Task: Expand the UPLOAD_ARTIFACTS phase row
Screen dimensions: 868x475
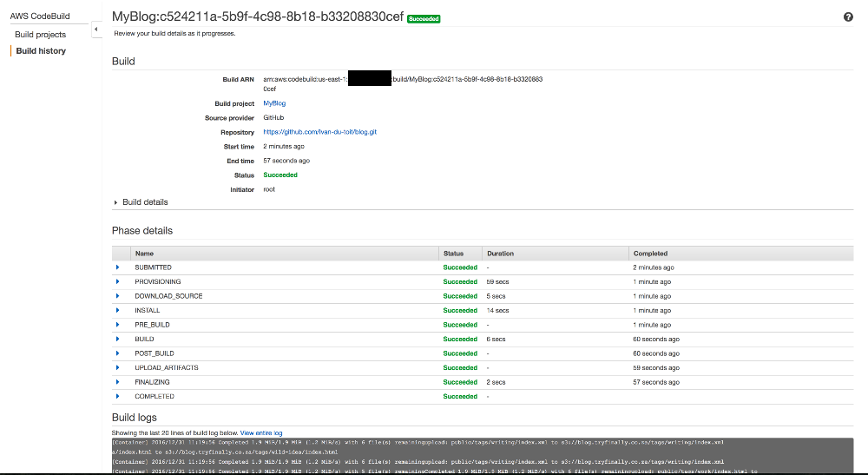Action: (x=117, y=367)
